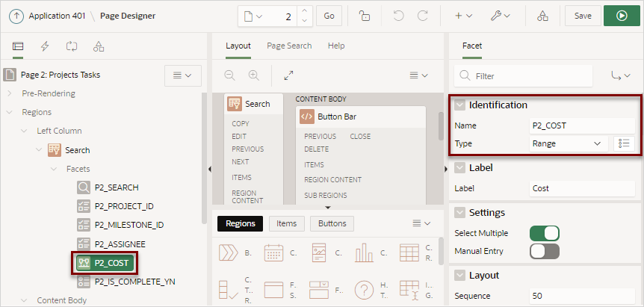Select the Regions gallery button
Viewport: 644px width, 307px height.
tap(241, 223)
